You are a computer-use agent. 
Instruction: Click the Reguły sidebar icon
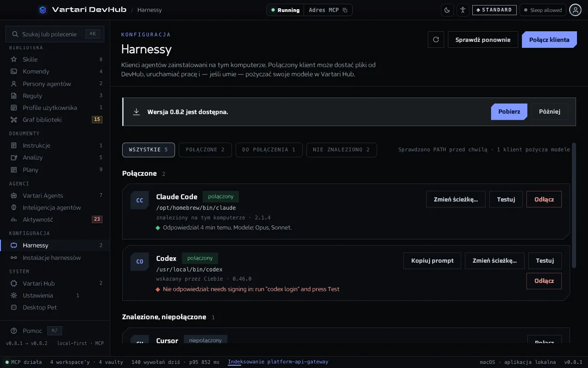pyautogui.click(x=14, y=96)
